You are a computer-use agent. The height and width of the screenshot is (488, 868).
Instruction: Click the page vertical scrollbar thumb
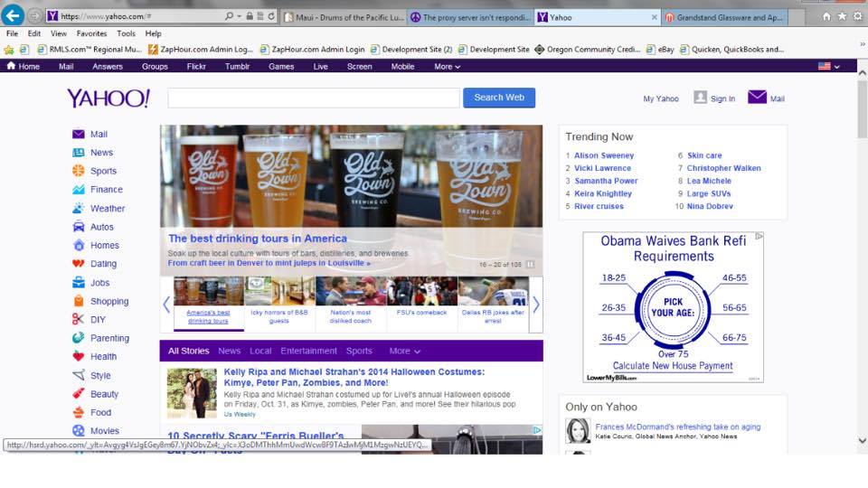862,109
